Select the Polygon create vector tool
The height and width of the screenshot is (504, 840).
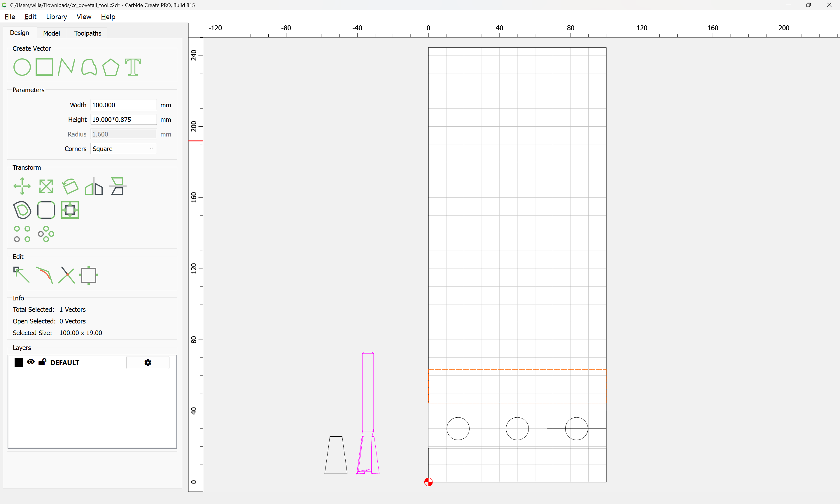tap(111, 67)
